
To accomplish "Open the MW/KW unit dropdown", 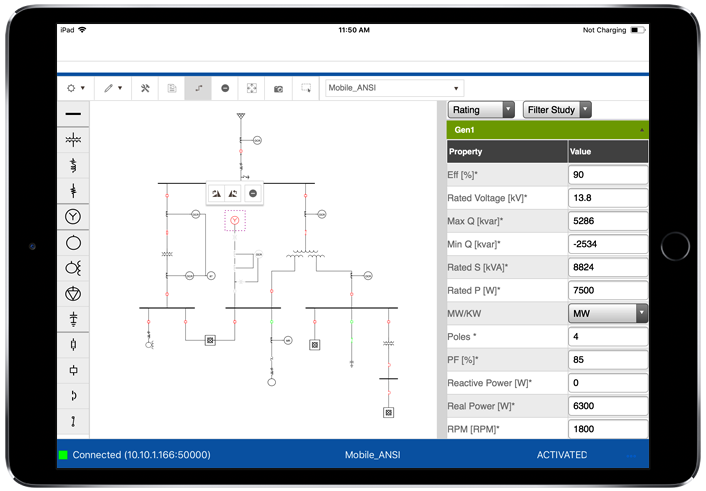I will coord(607,314).
